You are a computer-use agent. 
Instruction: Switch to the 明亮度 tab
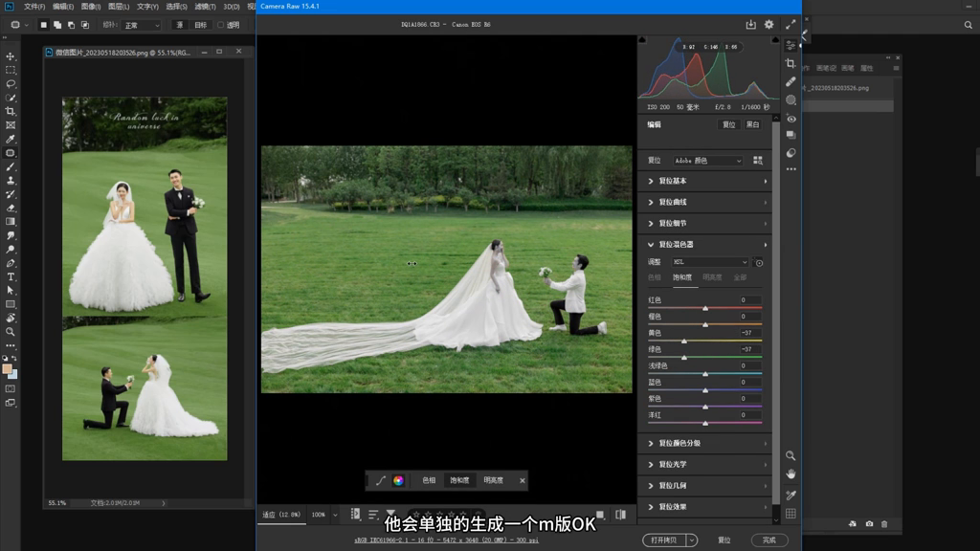pos(712,277)
